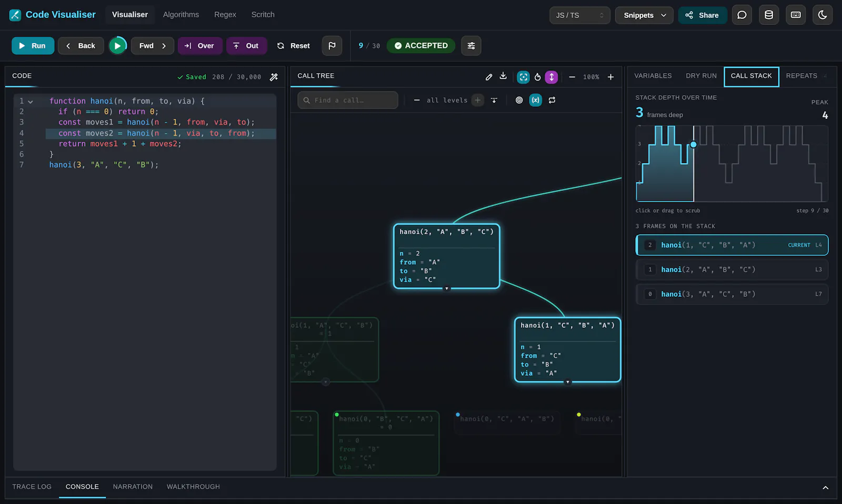
Task: Select the VARIABLES panel tab
Action: coord(653,76)
